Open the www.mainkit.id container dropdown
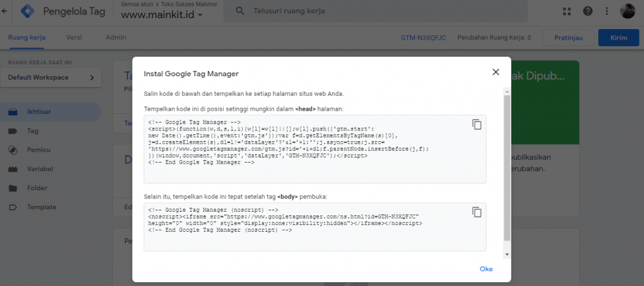Screen dimensions: 644x286 (x=162, y=15)
